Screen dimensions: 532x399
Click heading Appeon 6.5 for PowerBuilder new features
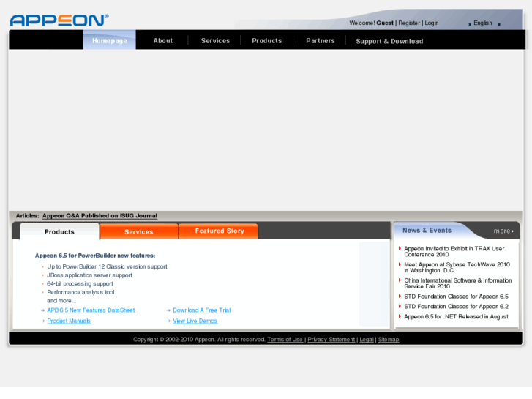click(95, 256)
